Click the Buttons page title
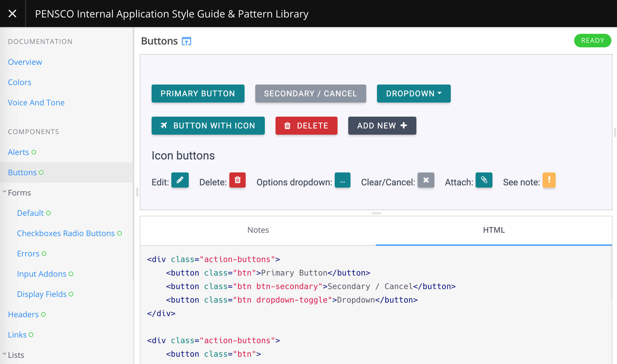617x364 pixels. point(159,41)
